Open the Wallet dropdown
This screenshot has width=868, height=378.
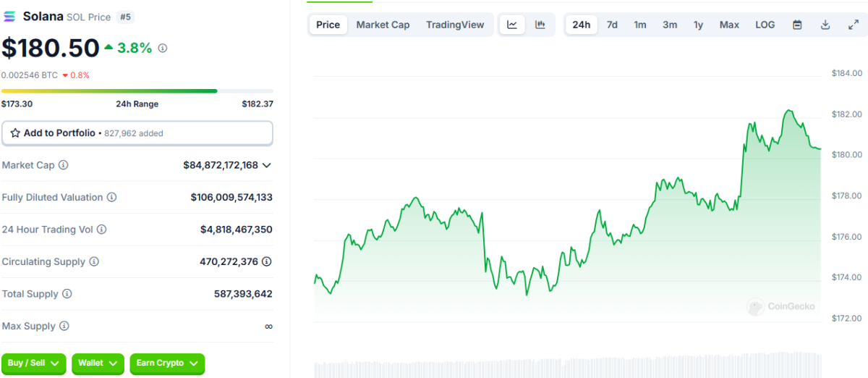pos(98,363)
